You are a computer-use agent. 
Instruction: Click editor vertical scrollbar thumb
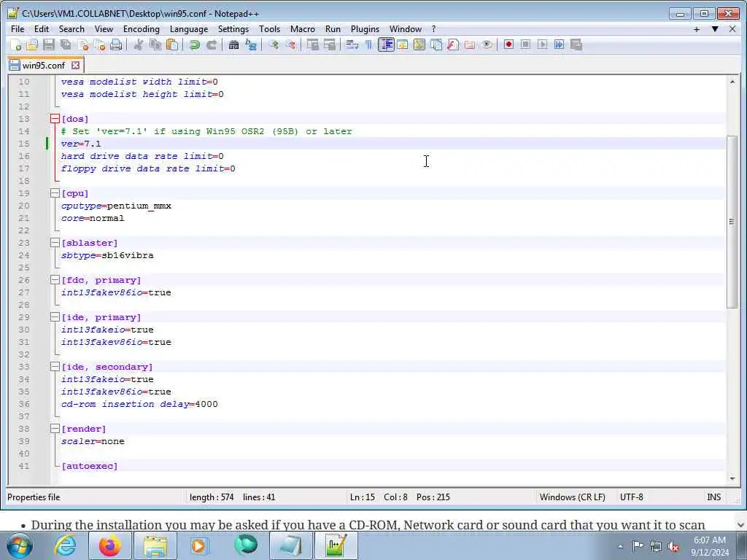coord(732,222)
